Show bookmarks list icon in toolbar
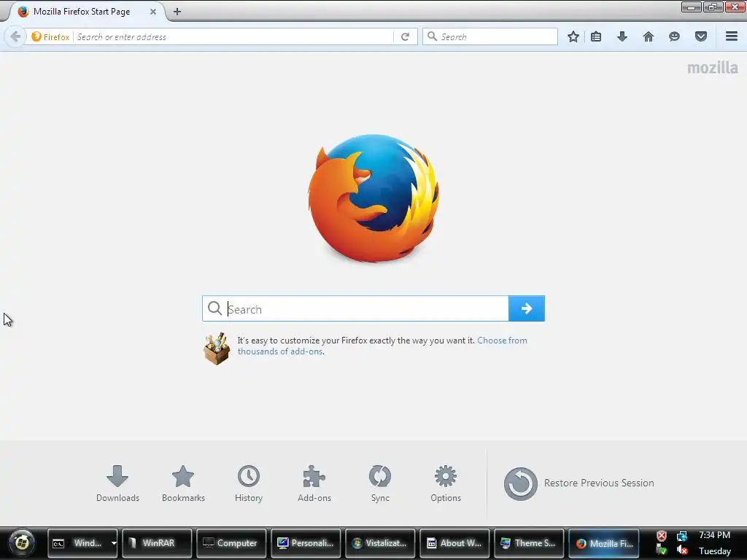 point(596,36)
